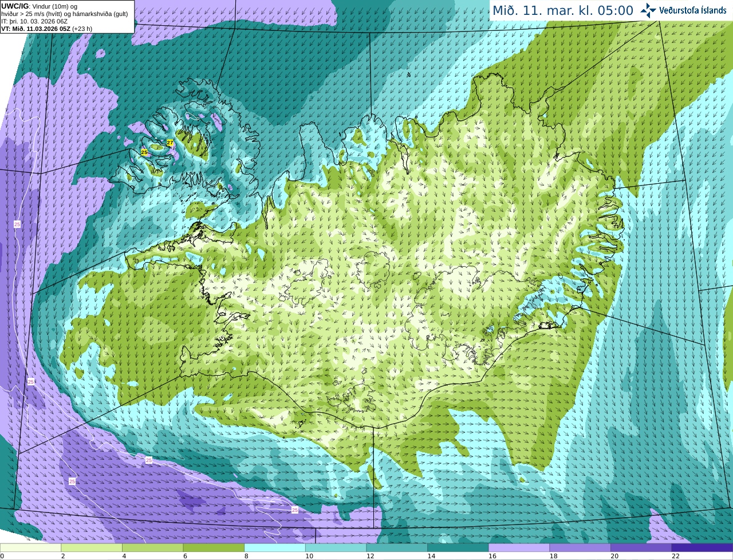
Task: Click the legend scale label 6
Action: tap(185, 556)
